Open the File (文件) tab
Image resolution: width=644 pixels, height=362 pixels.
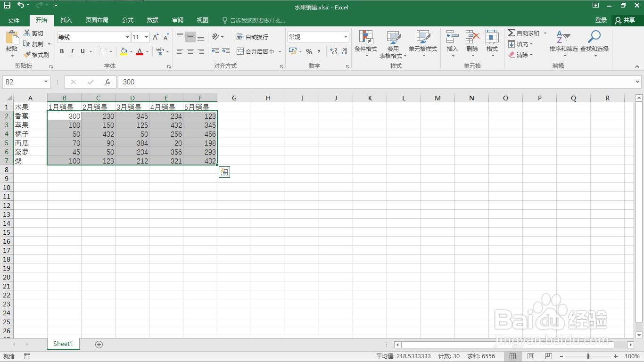coord(14,20)
